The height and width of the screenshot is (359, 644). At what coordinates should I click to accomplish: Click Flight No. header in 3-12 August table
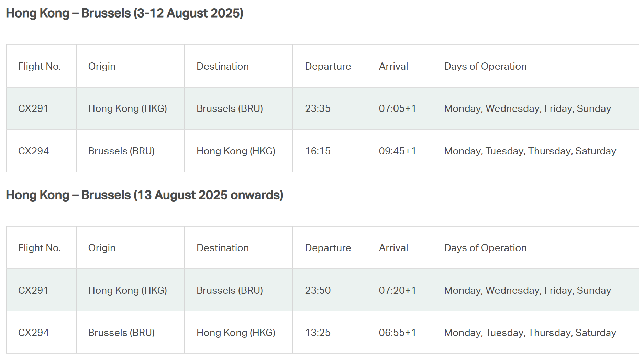39,66
